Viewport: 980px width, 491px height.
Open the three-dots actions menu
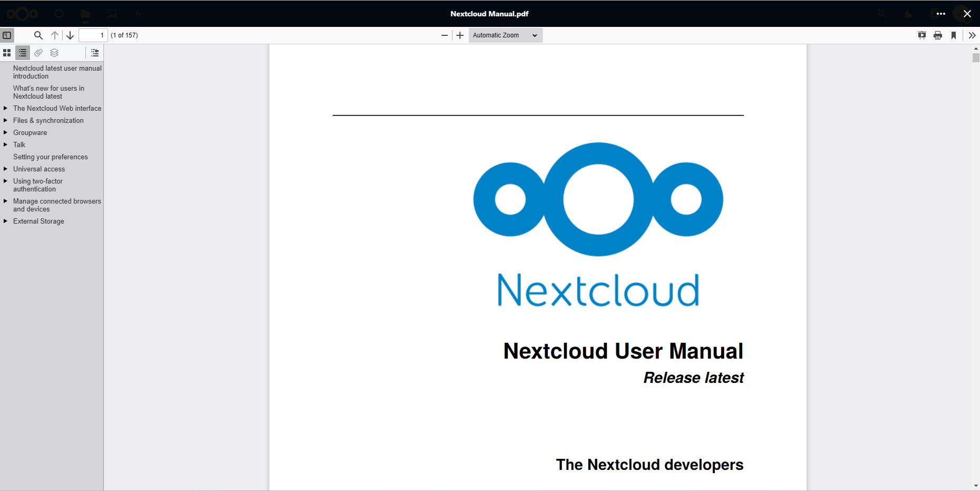tap(940, 14)
